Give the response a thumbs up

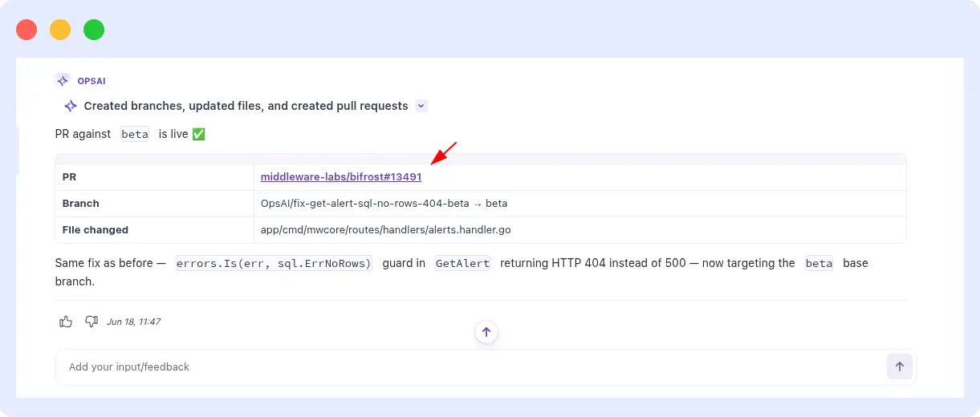[x=66, y=322]
